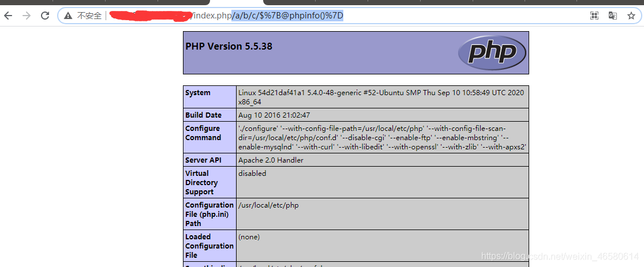This screenshot has height=267, width=644.
Task: Click the Aug 10 2016 21:02:47 value
Action: pyautogui.click(x=274, y=115)
